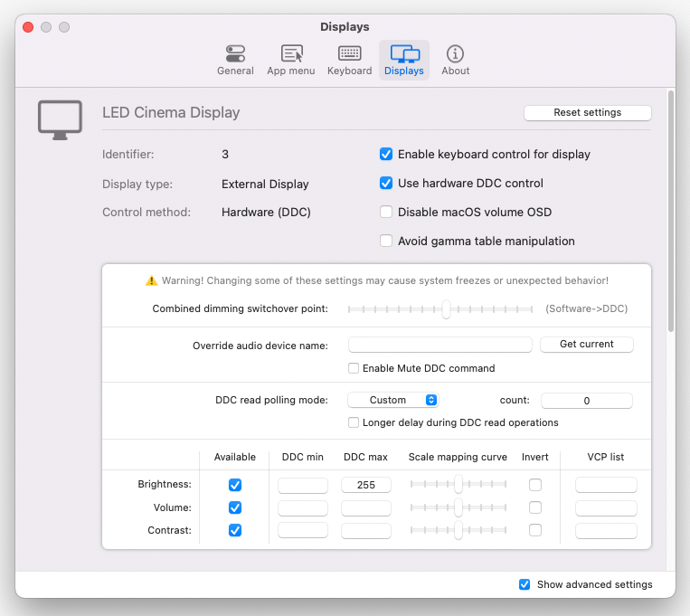
Task: Click the polling count field
Action: tap(587, 401)
